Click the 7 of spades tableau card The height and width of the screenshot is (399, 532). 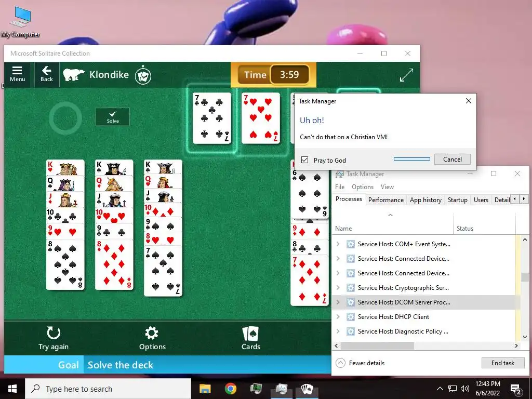tap(163, 271)
